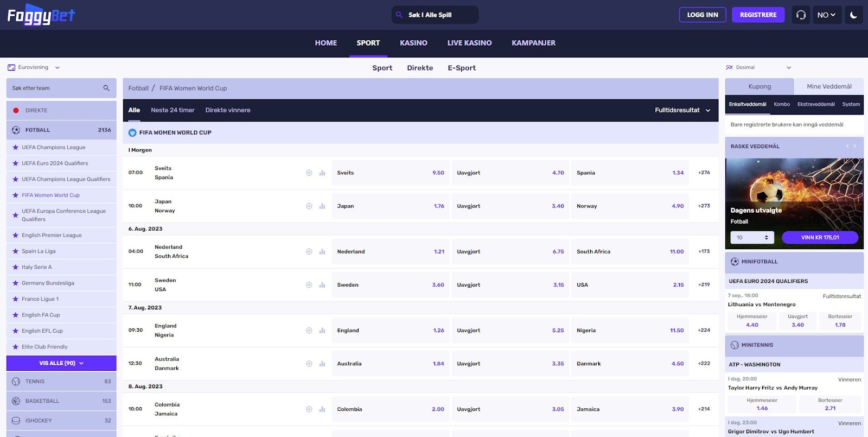Click the star next to UEFA Euro 2024 Qualifiers
868x437 pixels.
click(x=15, y=163)
